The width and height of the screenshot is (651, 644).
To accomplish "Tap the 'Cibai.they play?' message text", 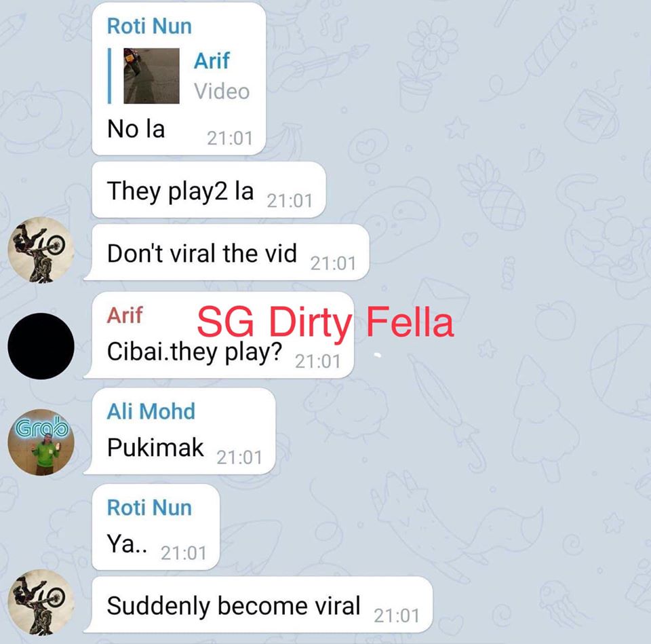I will pyautogui.click(x=195, y=352).
